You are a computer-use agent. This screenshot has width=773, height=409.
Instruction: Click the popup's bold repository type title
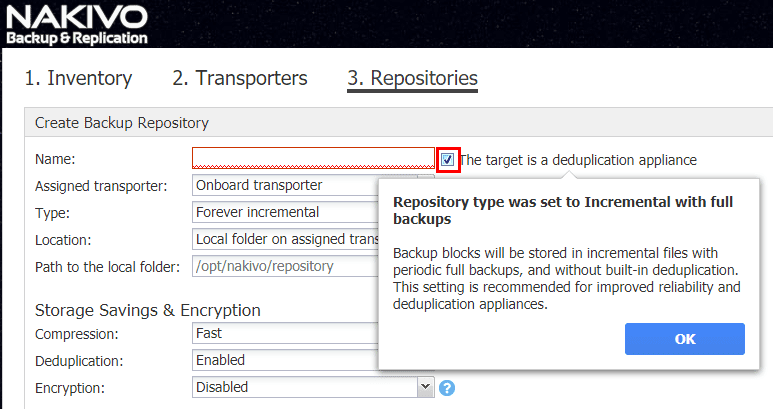point(563,209)
